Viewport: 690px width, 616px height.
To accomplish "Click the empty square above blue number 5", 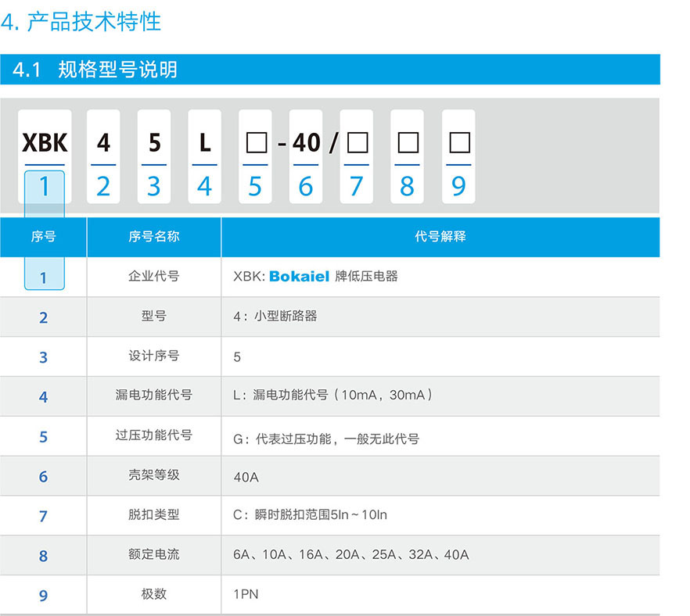I will 255,143.
